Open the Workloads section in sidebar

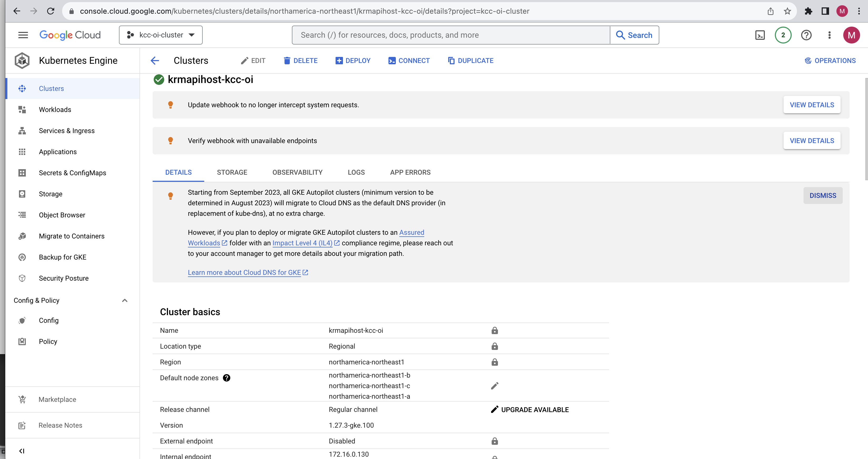[x=55, y=109]
